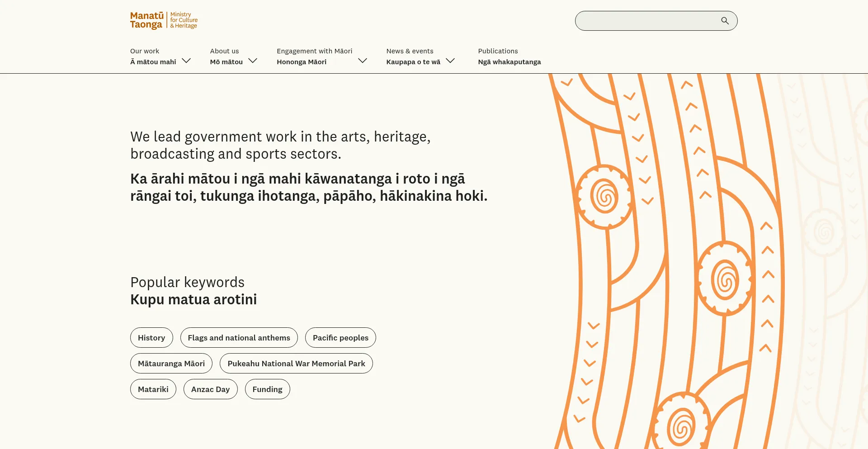Click the search magnifying glass icon
Image resolution: width=868 pixels, height=449 pixels.
[725, 21]
